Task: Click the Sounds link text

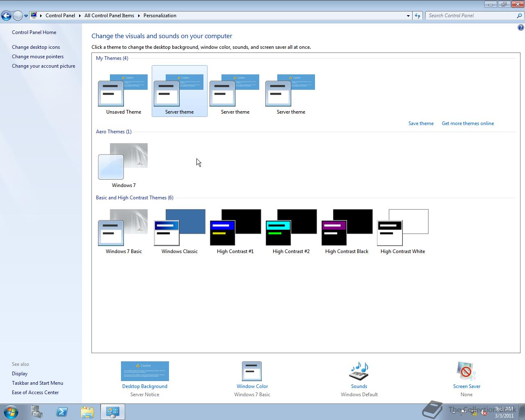Action: click(x=359, y=386)
